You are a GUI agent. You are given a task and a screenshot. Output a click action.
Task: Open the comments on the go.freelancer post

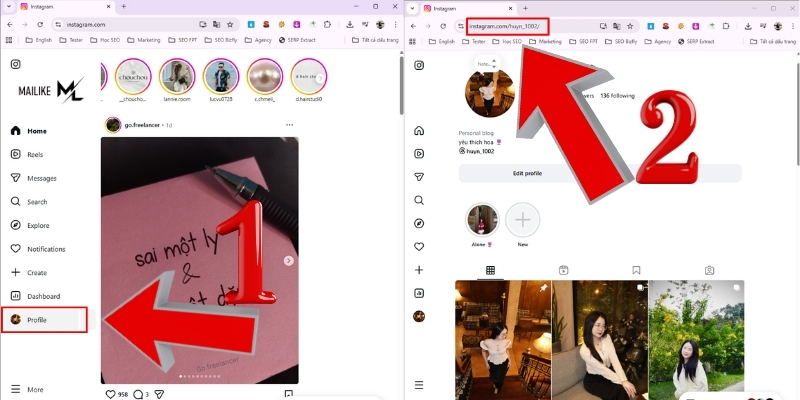138,394
